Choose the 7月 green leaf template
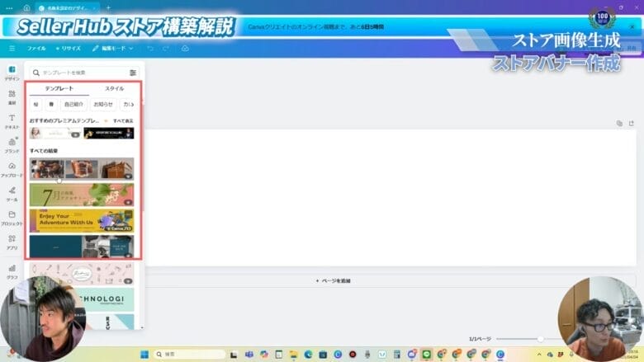The height and width of the screenshot is (362, 644). [x=82, y=195]
